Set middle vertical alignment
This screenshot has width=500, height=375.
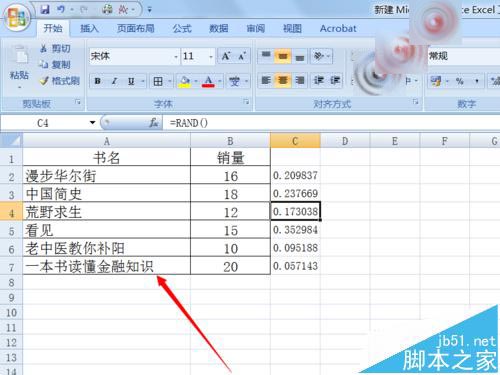[x=283, y=56]
